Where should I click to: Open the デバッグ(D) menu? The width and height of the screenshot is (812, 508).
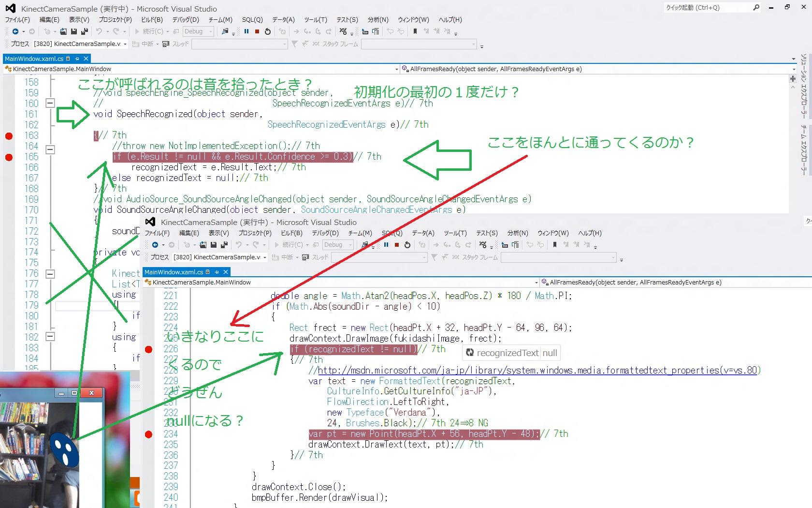point(186,20)
